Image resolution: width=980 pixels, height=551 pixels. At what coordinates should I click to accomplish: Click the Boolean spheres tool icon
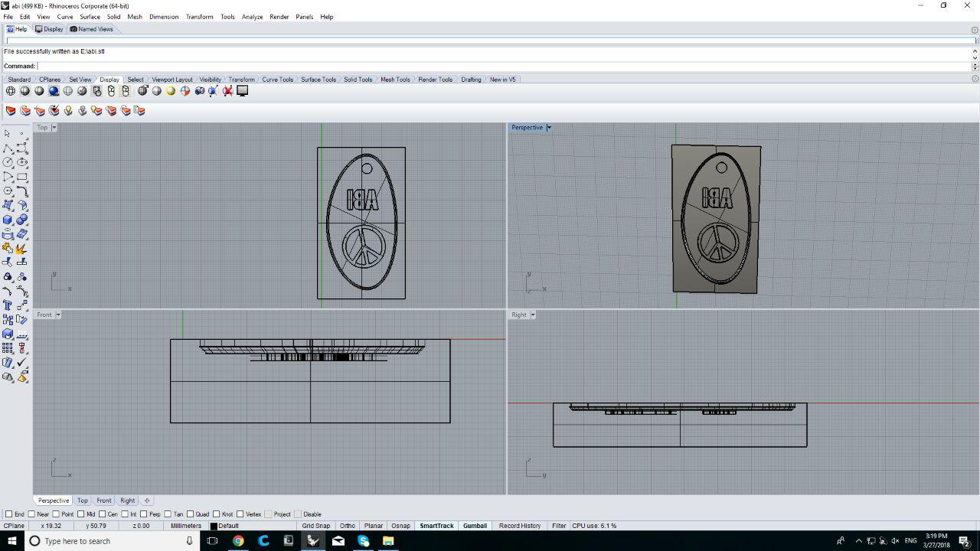[x=22, y=220]
